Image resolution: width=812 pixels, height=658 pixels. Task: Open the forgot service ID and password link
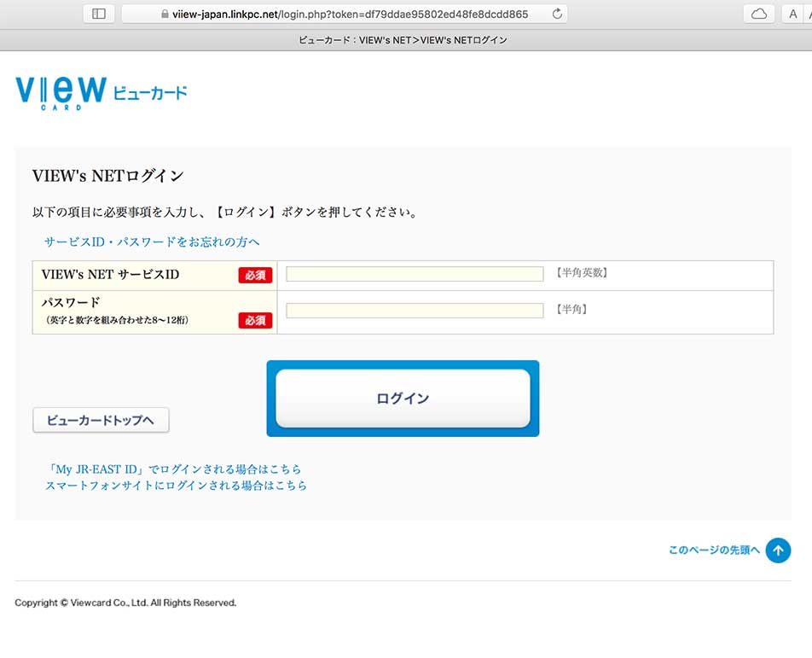pos(152,242)
